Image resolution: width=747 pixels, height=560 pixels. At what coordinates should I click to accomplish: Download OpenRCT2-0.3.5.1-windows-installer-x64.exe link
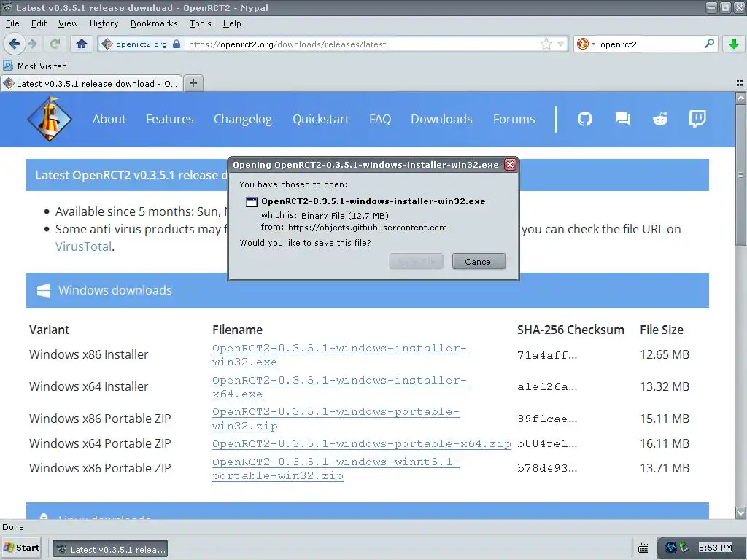[x=339, y=387]
